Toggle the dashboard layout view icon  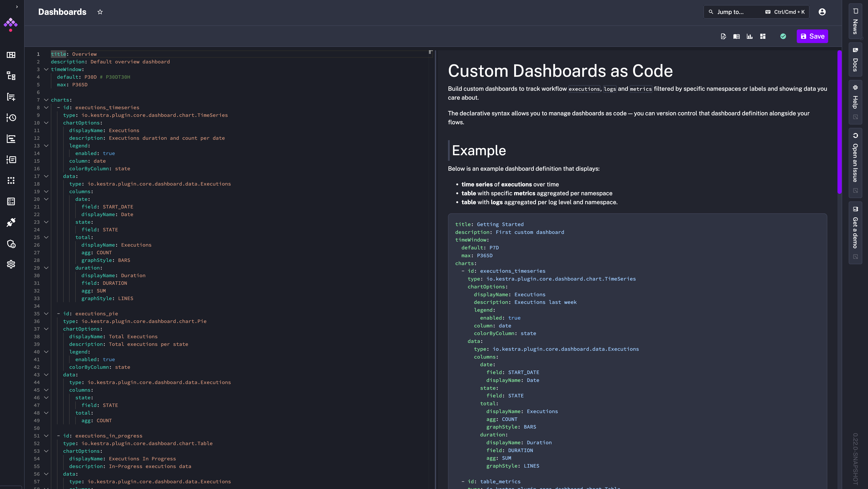click(763, 36)
